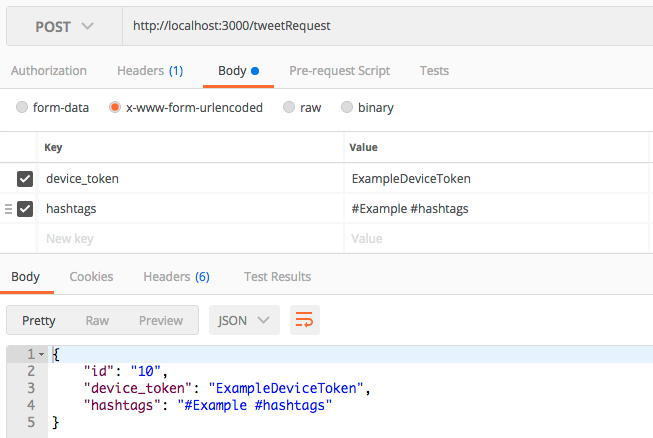Switch to the Authorization tab
The height and width of the screenshot is (438, 653).
coord(49,71)
